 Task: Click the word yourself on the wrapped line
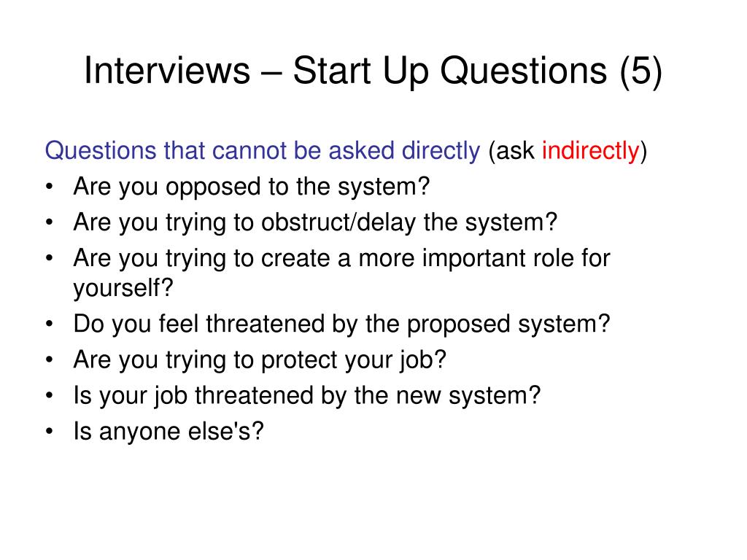click(x=123, y=288)
